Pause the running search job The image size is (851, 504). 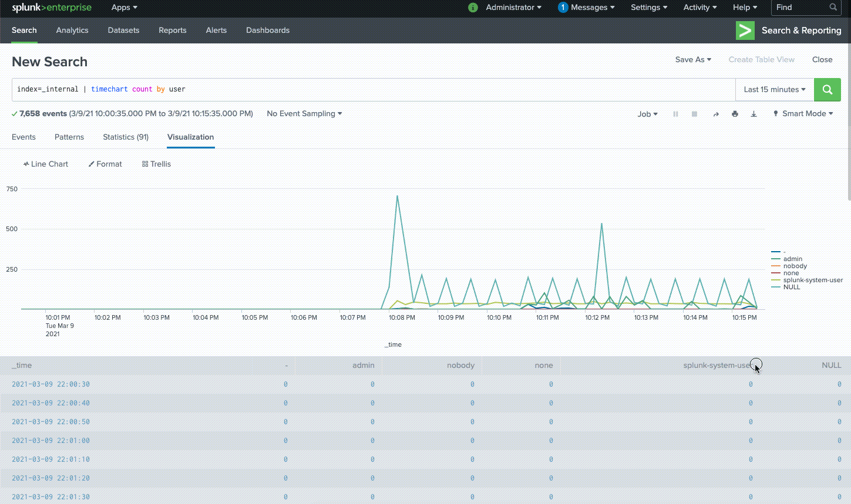click(x=675, y=114)
